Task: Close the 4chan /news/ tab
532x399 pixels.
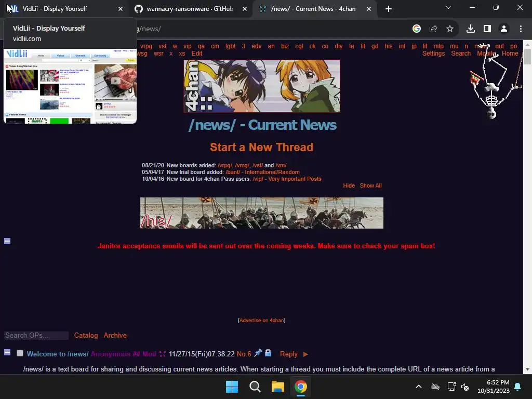Action: coord(368,9)
